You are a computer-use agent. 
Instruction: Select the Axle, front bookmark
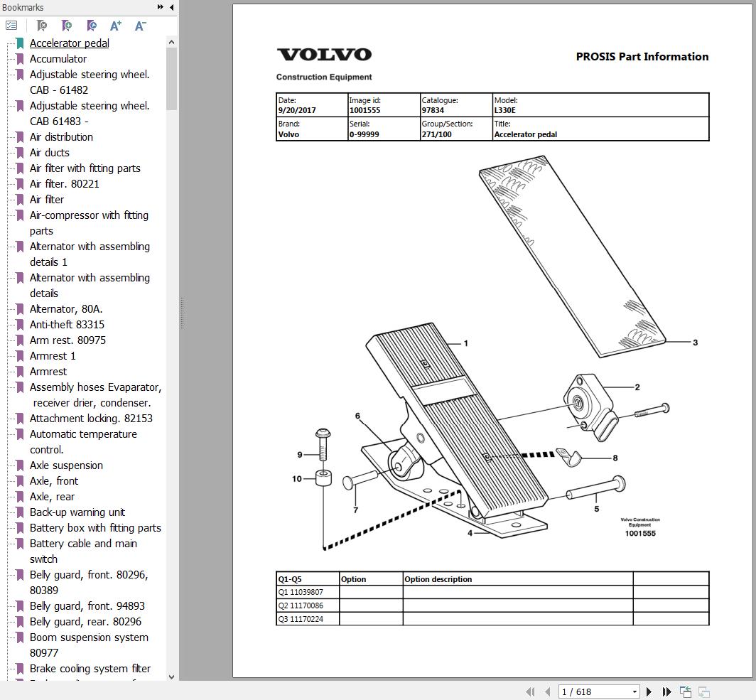pos(54,481)
